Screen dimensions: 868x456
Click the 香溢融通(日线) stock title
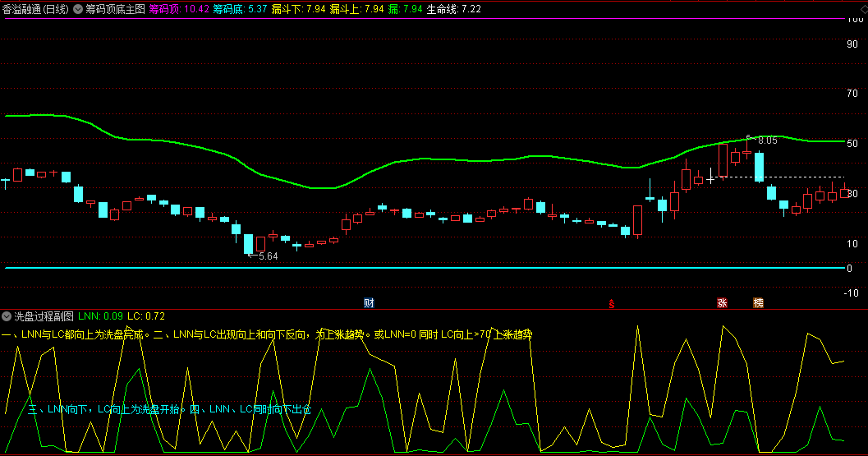pyautogui.click(x=36, y=9)
